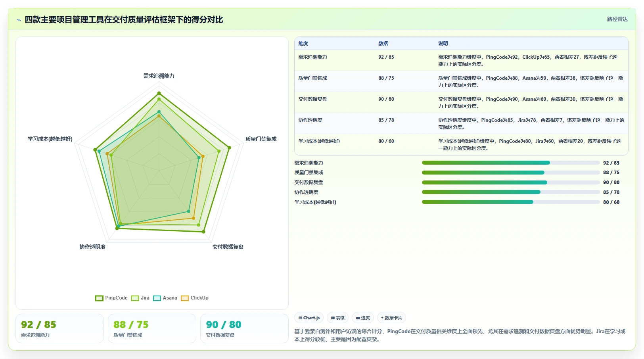Click the 路径雷达 label in the header
Screen dimensions: 644x359
[x=617, y=19]
